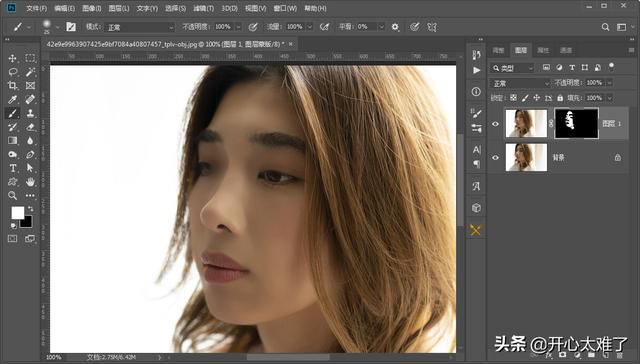This screenshot has width=640, height=364.
Task: Open the layer 不透明度 opacity dropdown
Action: [609, 83]
